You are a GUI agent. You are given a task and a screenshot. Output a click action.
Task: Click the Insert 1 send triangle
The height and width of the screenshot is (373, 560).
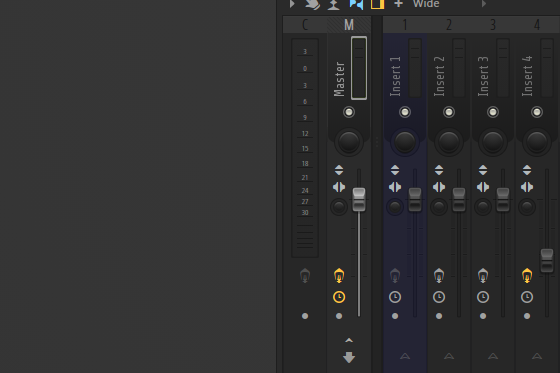pos(405,356)
